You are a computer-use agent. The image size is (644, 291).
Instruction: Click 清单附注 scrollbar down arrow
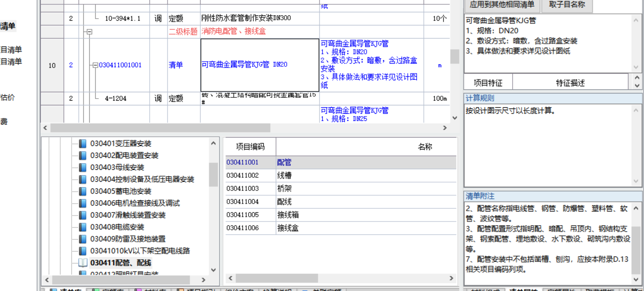(x=636, y=280)
